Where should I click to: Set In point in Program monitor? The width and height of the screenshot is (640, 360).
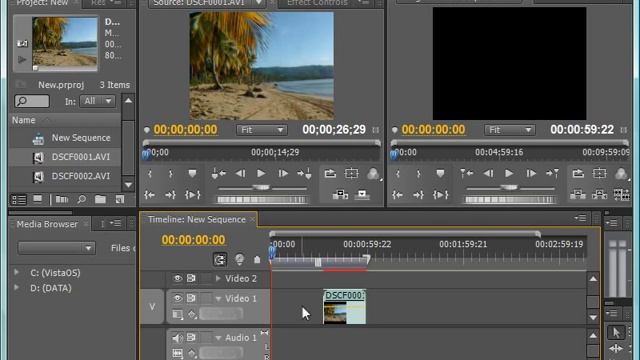398,174
